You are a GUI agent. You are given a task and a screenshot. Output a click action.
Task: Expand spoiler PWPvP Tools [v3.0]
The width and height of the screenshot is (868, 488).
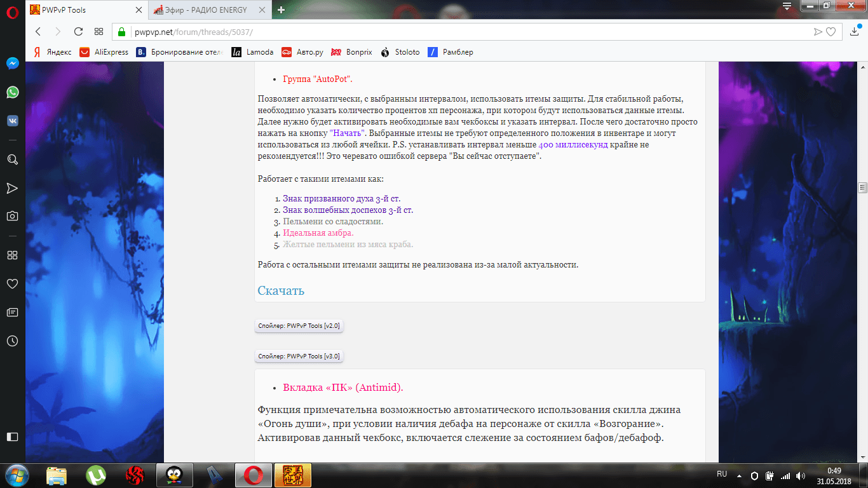click(x=299, y=356)
